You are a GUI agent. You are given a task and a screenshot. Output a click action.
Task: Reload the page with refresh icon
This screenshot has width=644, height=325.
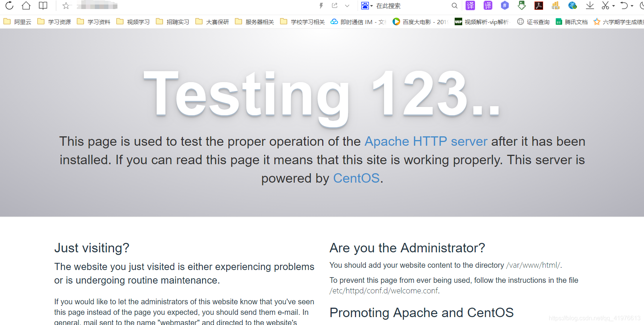(9, 6)
